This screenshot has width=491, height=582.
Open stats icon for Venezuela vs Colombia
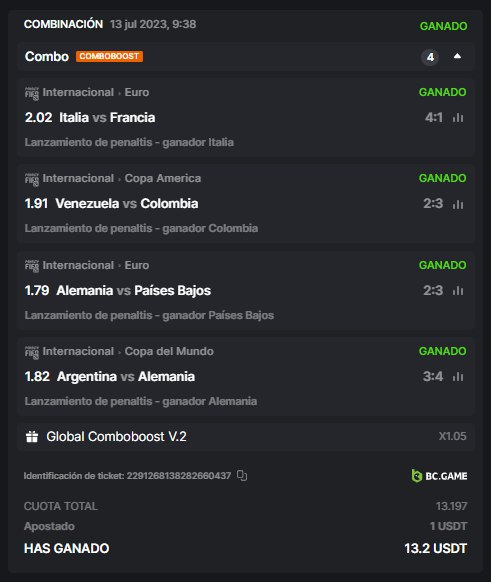[x=458, y=204]
